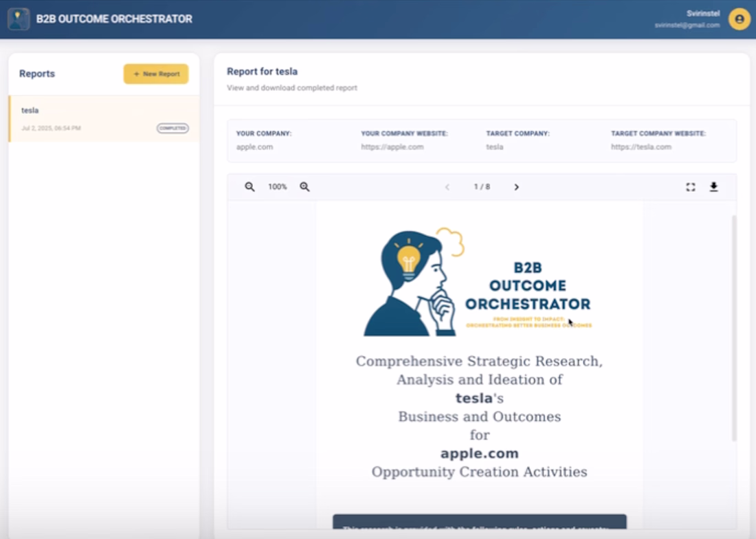Image resolution: width=756 pixels, height=539 pixels.
Task: Click the Opportunity Creation Activities line
Action: (479, 472)
